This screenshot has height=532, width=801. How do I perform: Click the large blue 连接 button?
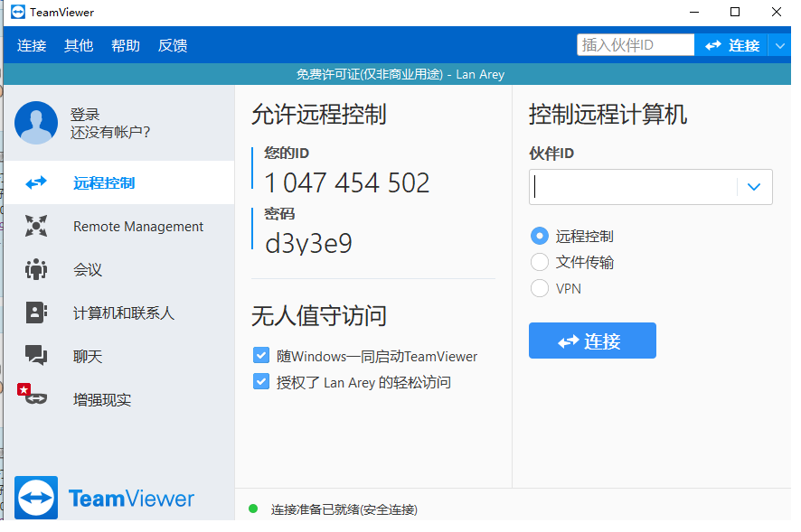[592, 341]
